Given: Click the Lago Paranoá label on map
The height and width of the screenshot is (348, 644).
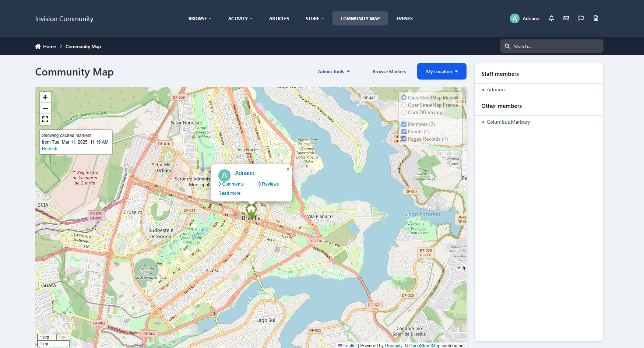Looking at the screenshot, I should [x=423, y=214].
